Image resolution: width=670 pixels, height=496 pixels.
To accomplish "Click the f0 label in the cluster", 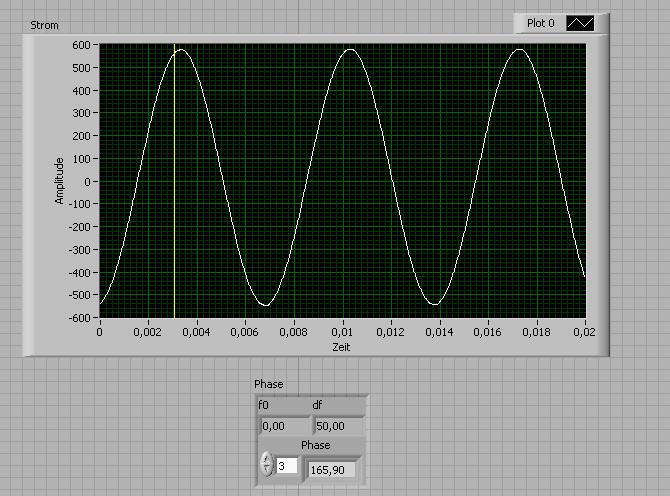I will (x=265, y=406).
